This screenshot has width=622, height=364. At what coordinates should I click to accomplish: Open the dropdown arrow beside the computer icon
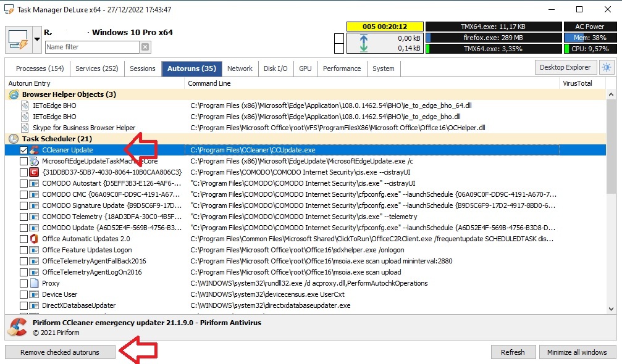click(37, 39)
